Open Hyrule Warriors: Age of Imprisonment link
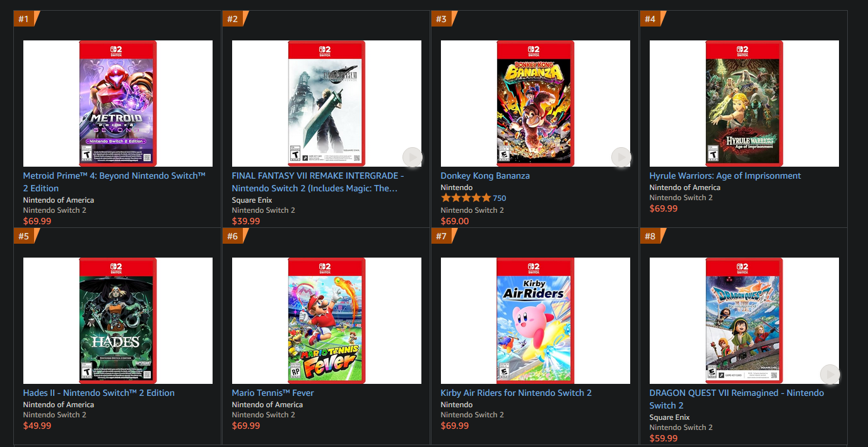The image size is (868, 447). coord(725,176)
